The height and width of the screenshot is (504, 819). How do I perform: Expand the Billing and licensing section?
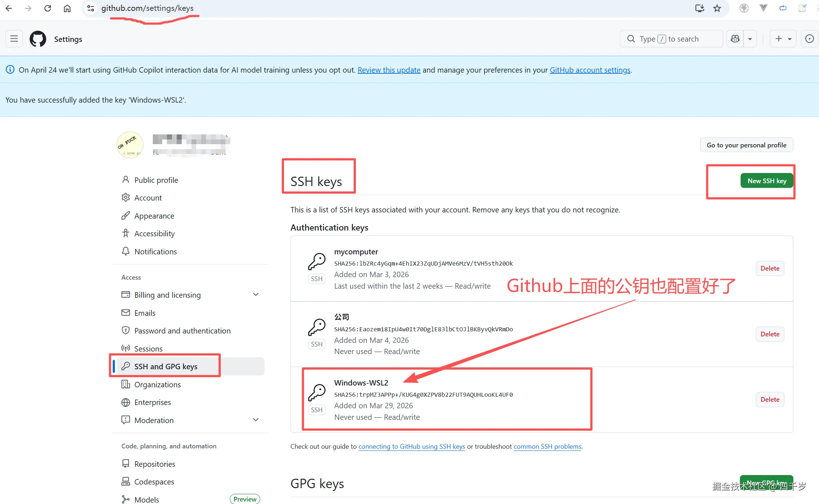[x=256, y=294]
